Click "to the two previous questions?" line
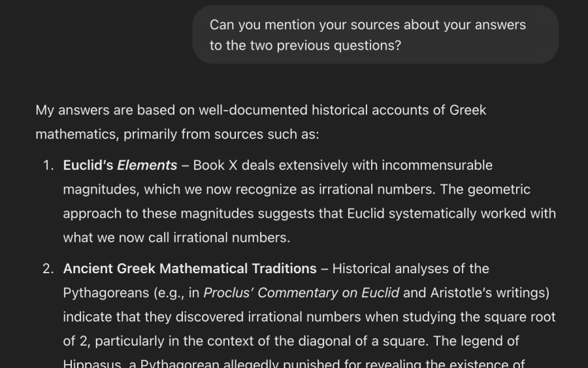The image size is (588, 368). pos(305,45)
